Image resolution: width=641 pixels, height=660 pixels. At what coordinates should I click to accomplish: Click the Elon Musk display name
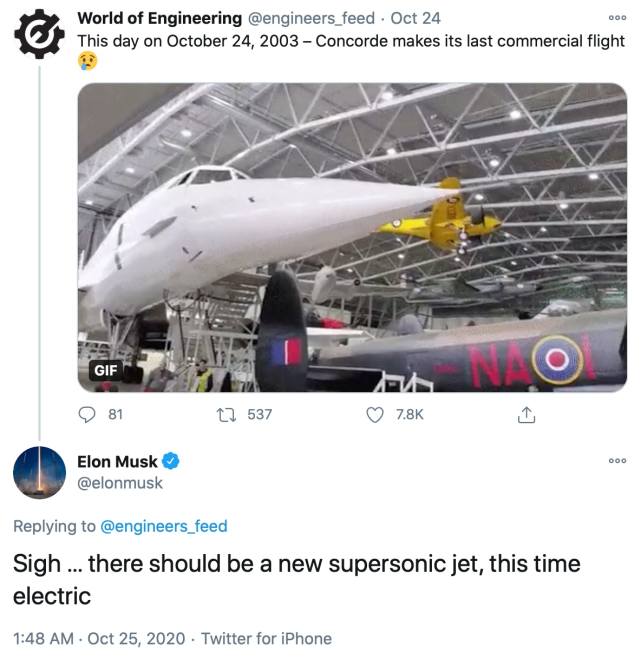117,462
